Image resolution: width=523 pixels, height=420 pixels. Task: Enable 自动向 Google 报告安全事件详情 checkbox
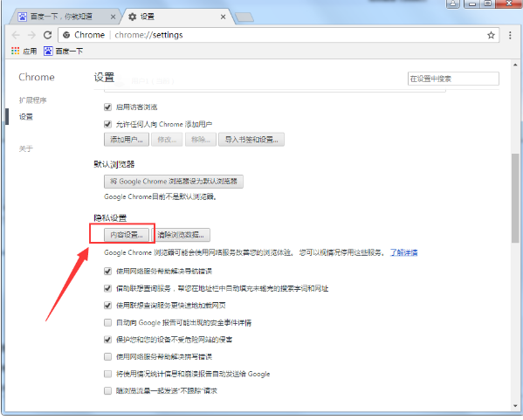[x=107, y=322]
